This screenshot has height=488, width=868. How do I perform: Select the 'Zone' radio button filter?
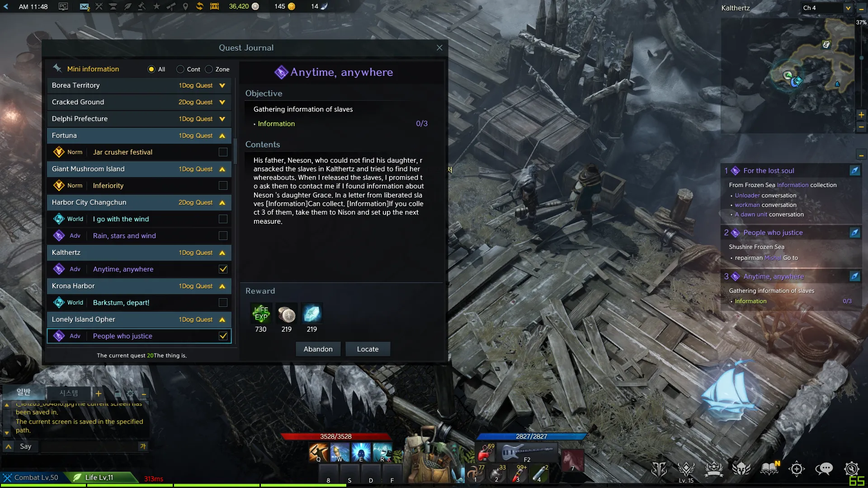tap(209, 69)
